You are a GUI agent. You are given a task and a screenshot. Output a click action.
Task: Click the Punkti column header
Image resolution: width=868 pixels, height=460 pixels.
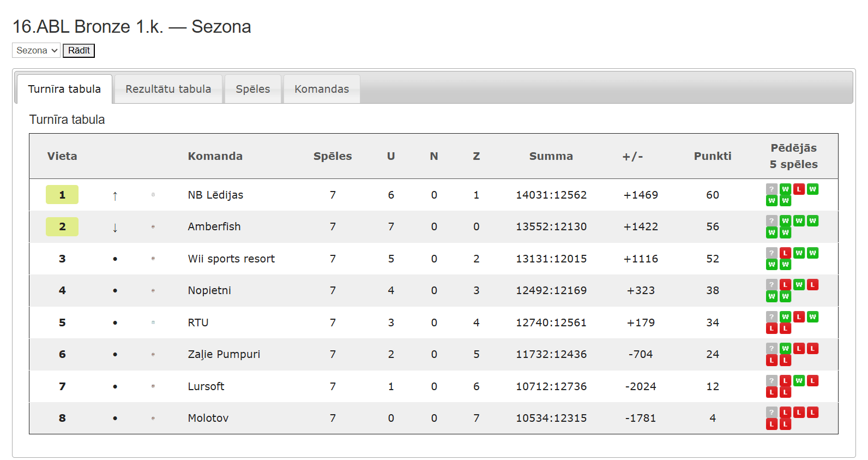click(x=713, y=156)
